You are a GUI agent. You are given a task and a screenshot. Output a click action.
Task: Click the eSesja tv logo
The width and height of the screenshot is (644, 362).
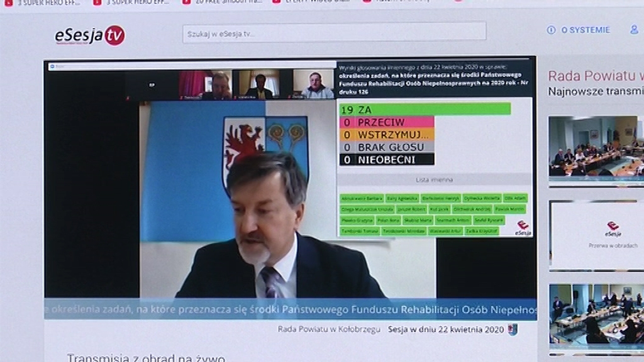(x=89, y=35)
